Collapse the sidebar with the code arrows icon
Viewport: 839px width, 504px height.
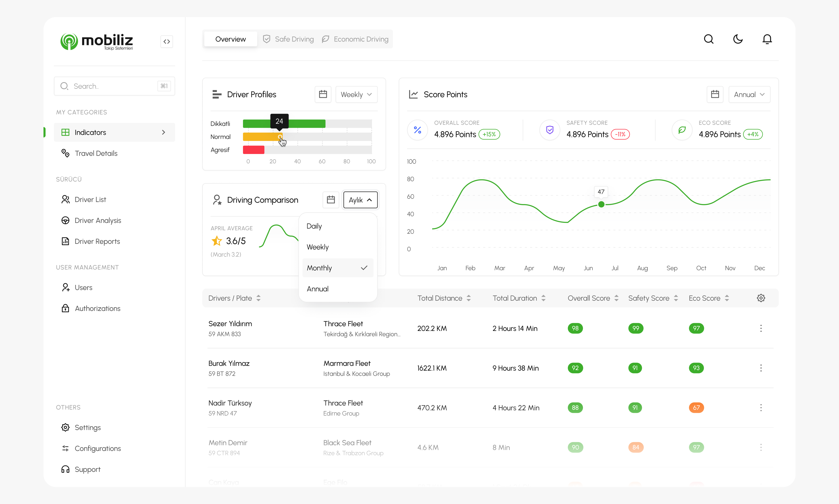[167, 41]
